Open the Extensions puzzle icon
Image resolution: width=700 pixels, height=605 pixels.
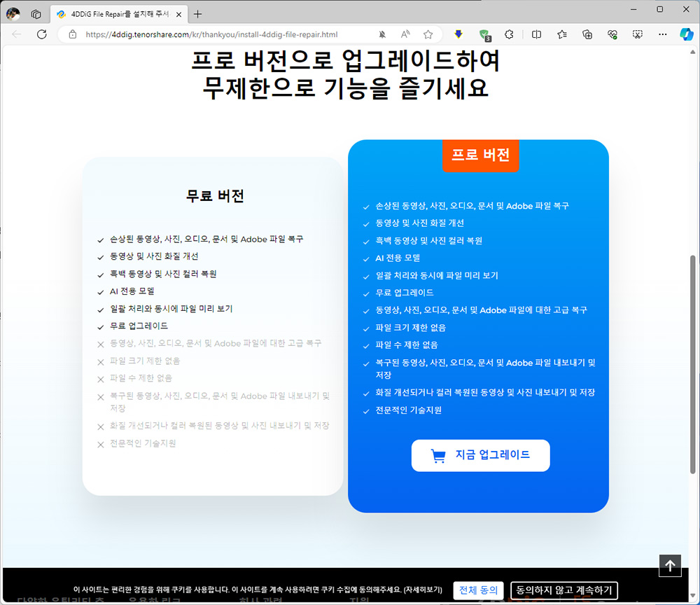[x=509, y=34]
